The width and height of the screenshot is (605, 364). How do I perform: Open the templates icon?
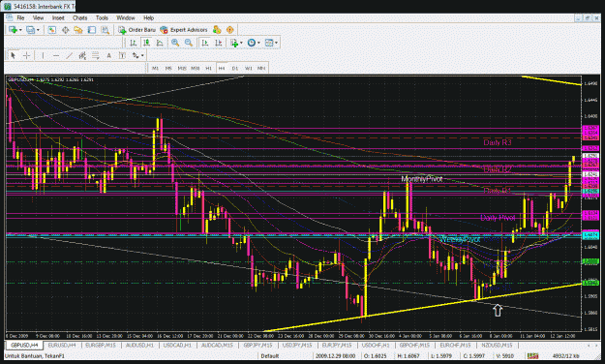pos(269,43)
